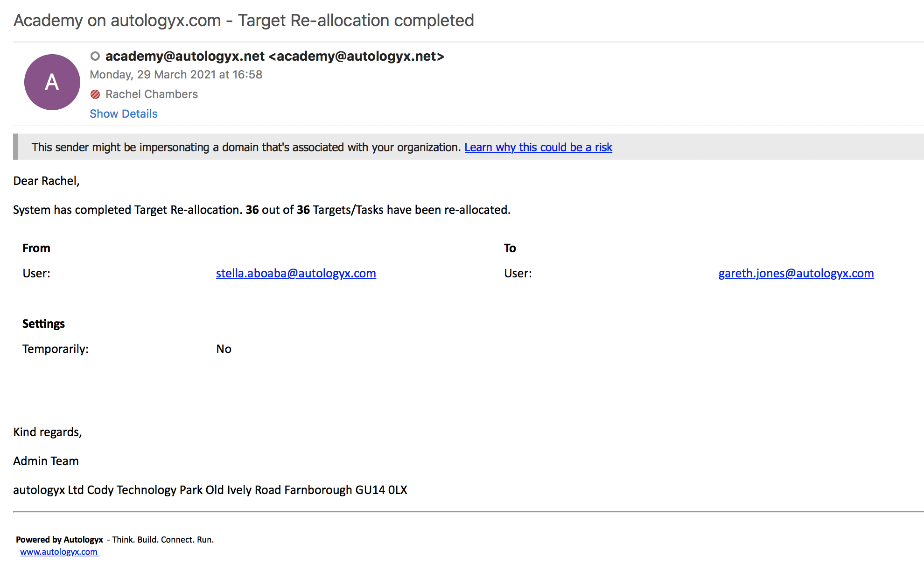Screen dimensions: 924x565
Task: Click the From column heading
Action: pyautogui.click(x=36, y=248)
